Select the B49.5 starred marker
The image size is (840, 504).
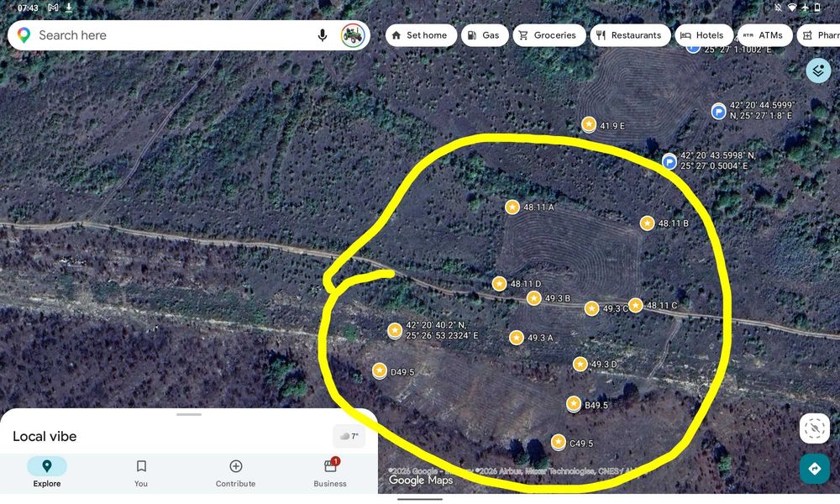[x=574, y=404]
